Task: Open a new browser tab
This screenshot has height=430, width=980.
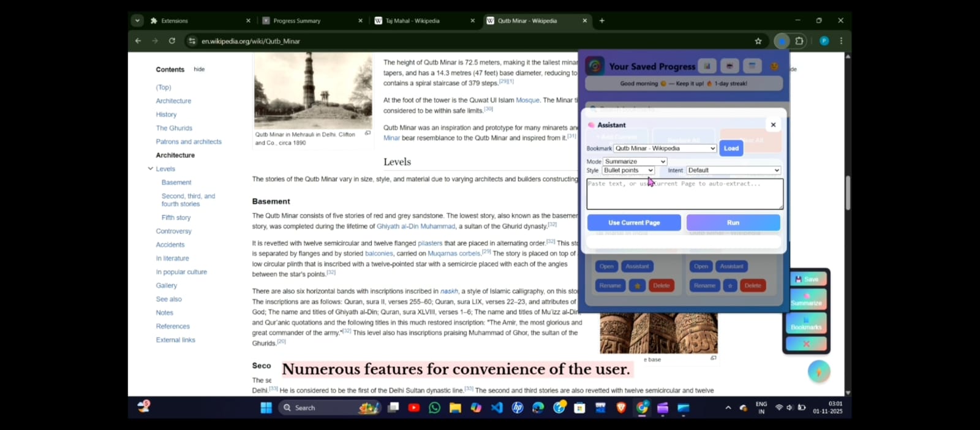Action: pyautogui.click(x=602, y=21)
